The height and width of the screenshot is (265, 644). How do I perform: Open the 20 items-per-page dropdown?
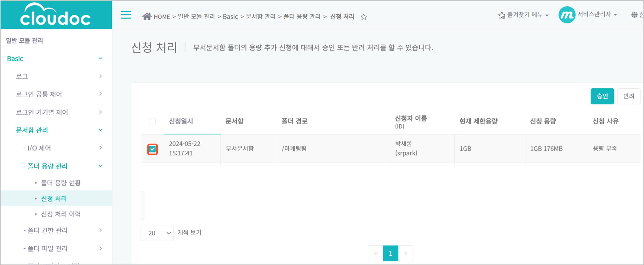157,233
